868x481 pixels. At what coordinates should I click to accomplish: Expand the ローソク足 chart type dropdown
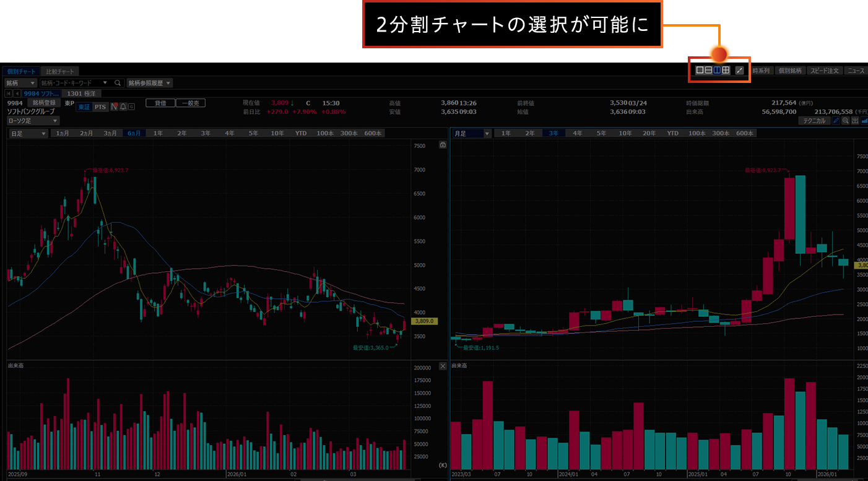click(33, 121)
